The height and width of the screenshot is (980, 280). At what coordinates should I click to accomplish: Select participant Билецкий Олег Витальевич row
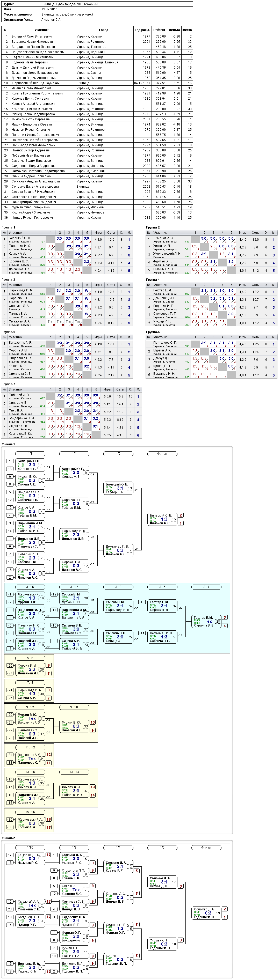coord(97,36)
